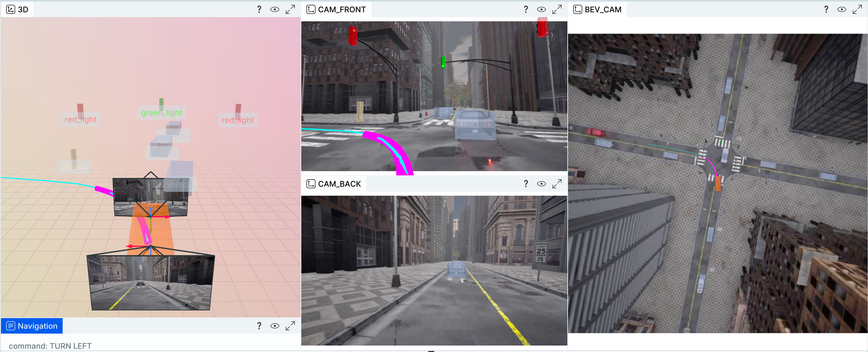Click the green traffic light in CAM_FRONT
Viewport: 868px width, 352px height.
tap(443, 62)
